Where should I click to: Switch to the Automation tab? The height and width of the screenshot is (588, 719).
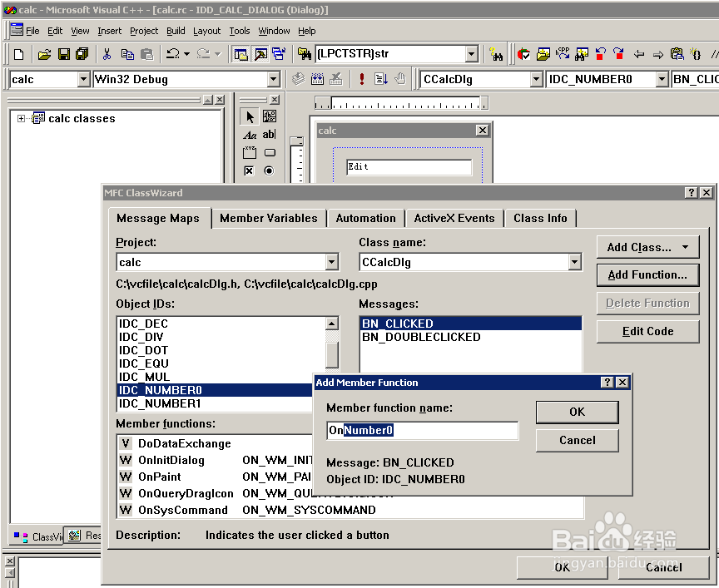pyautogui.click(x=366, y=218)
